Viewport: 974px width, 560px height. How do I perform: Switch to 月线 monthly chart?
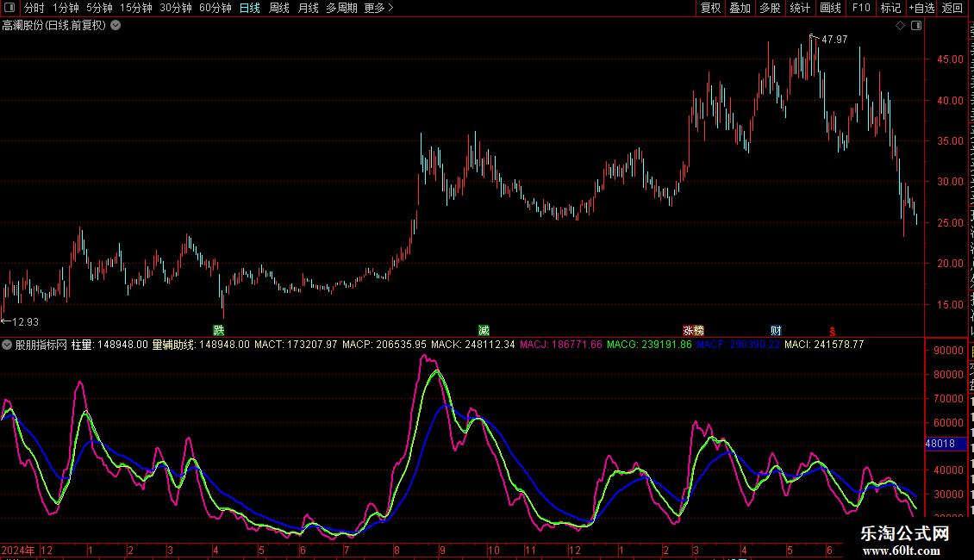(308, 8)
